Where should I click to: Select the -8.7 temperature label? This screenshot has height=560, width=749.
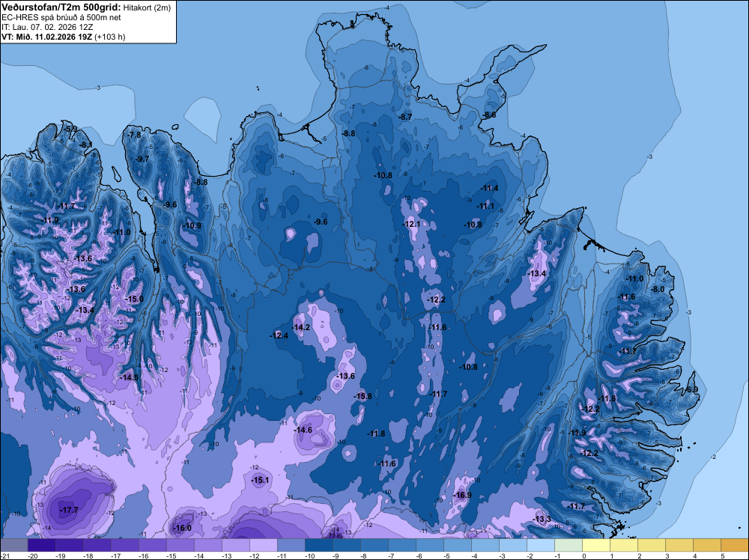tap(405, 117)
